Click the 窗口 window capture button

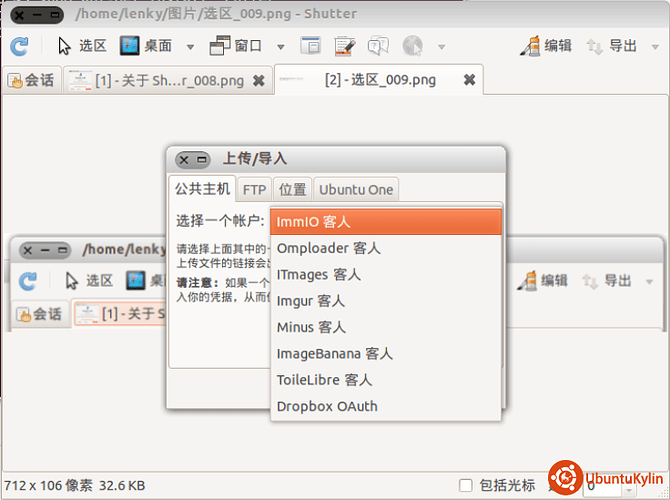235,46
